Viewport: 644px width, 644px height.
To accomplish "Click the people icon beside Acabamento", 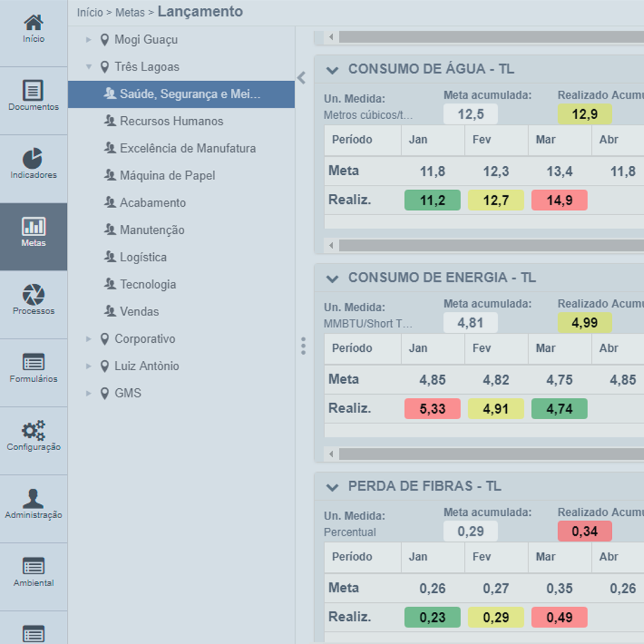I will [110, 202].
